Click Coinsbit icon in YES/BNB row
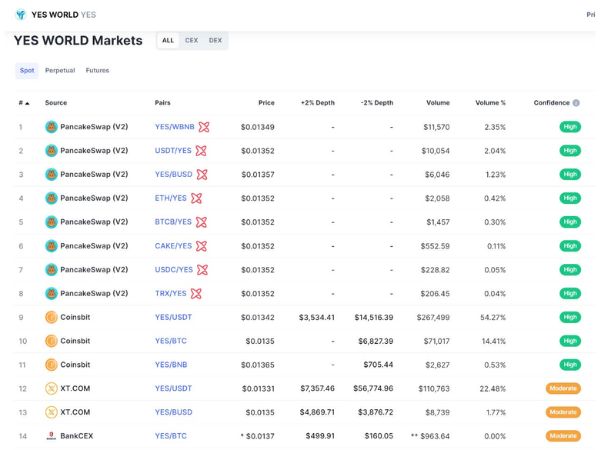Screen dimensions: 600x450 click(51, 365)
